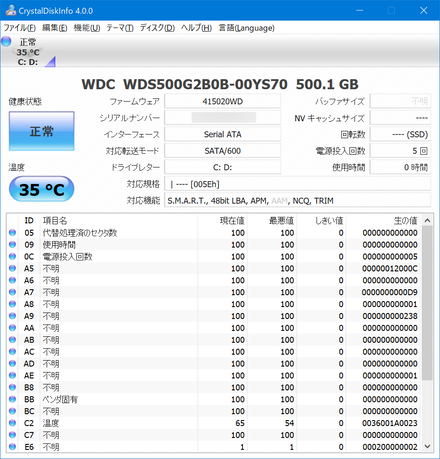Select the C: D: disk status orb

[x=6, y=42]
